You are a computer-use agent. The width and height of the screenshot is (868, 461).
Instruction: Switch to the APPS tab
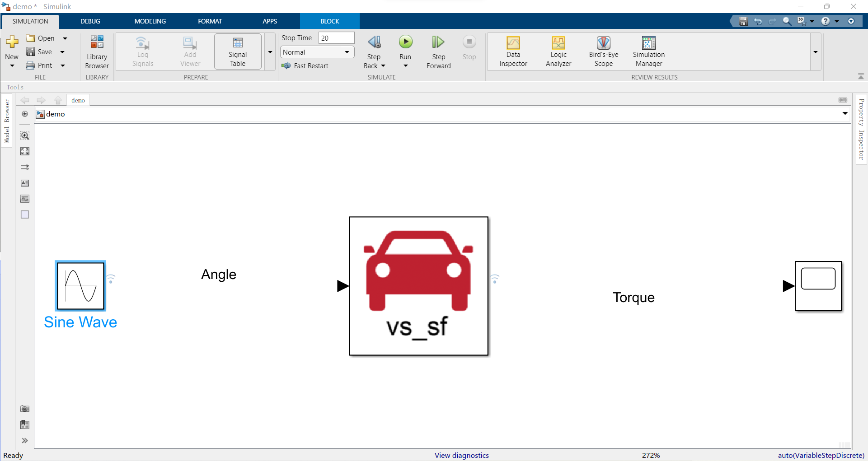point(270,21)
